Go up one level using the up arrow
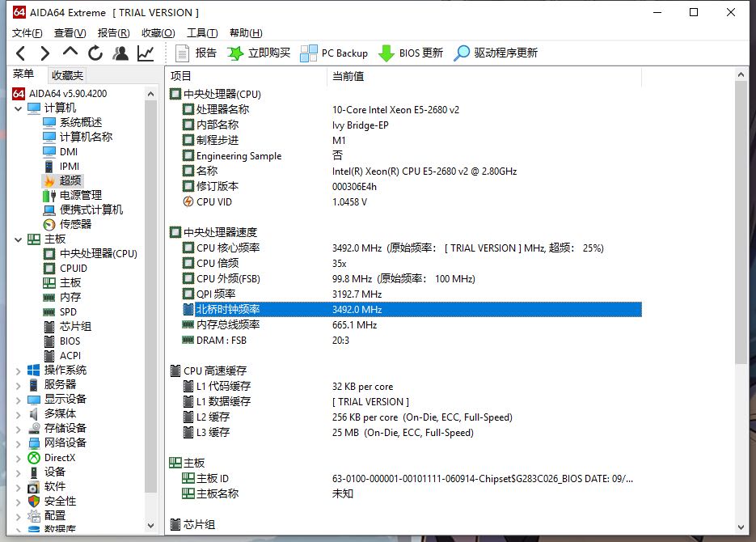The image size is (756, 542). 70,52
